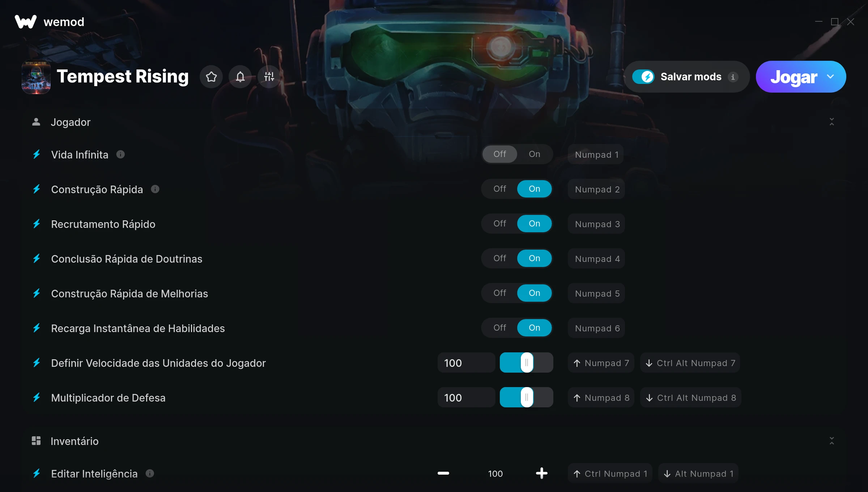Collapse the Jogador section
Viewport: 868px width, 492px height.
[x=832, y=122]
